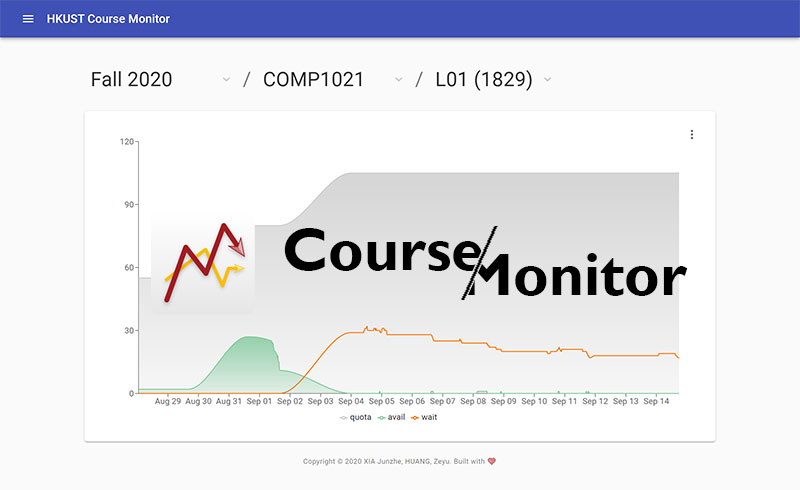Select the Sep 14 mark on the x-axis
This screenshot has height=490, width=800.
[656, 401]
